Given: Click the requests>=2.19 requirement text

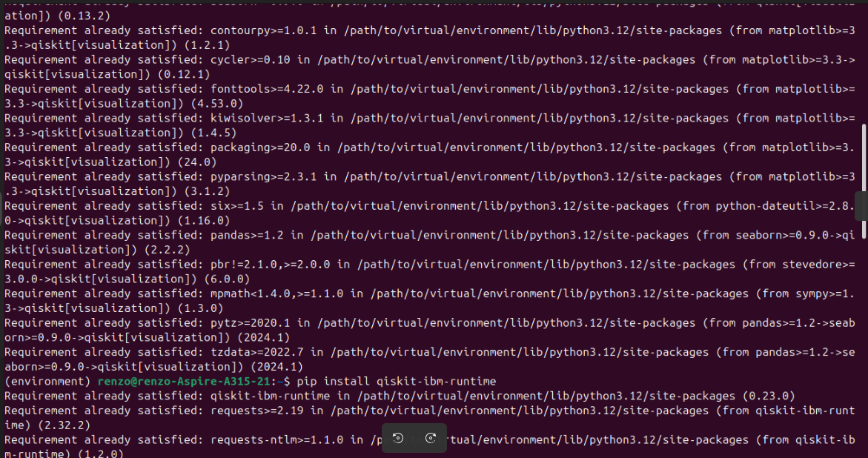Looking at the screenshot, I should [257, 411].
